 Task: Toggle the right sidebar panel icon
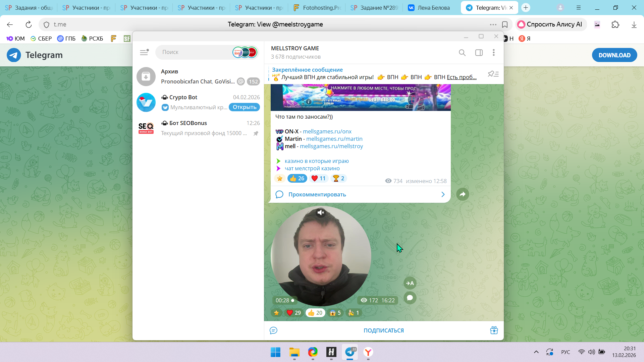[479, 53]
